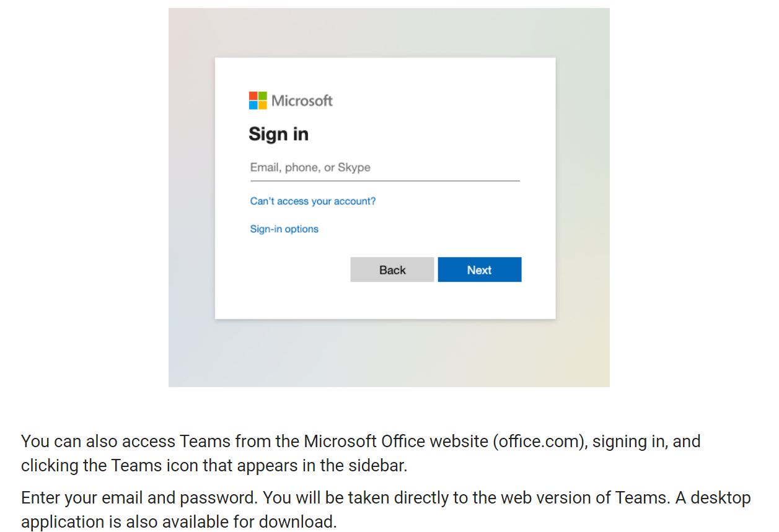This screenshot has width=779, height=532.
Task: Click the underline beneath the email field
Action: click(385, 181)
